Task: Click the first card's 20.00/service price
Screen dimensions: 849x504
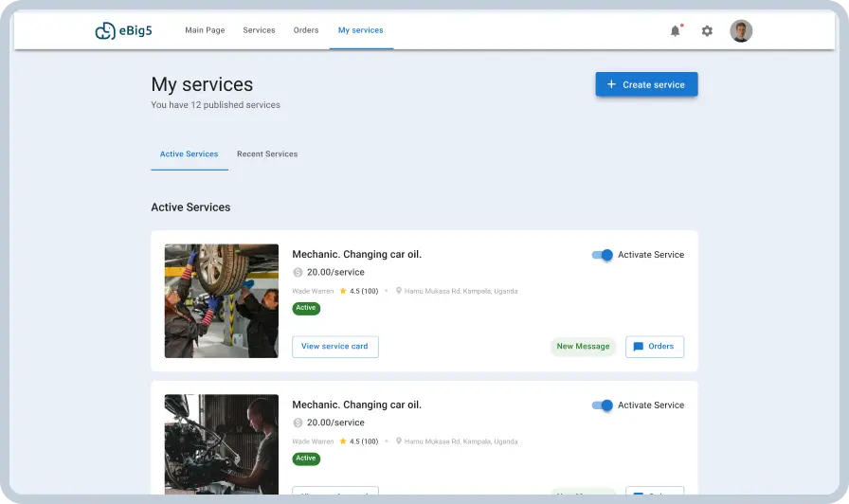Action: click(x=335, y=272)
